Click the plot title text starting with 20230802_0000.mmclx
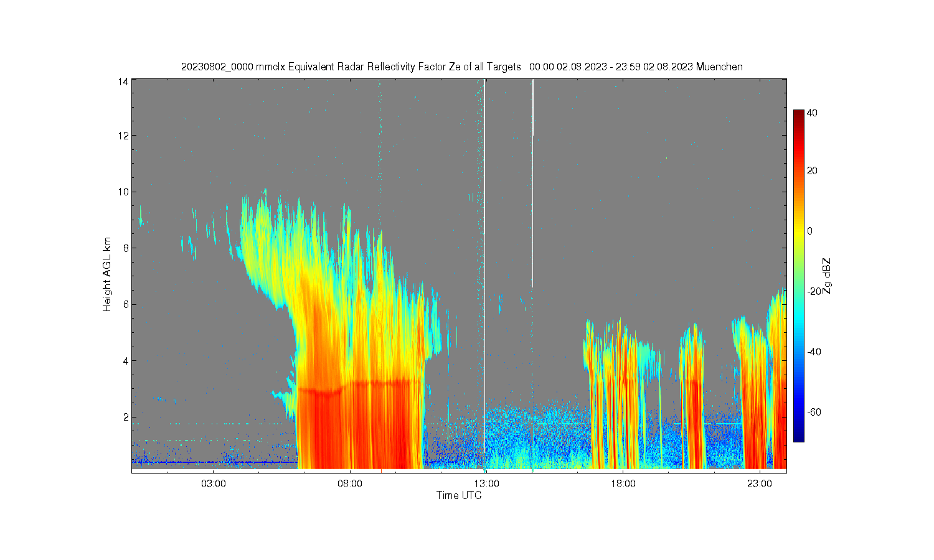This screenshot has height=560, width=934. click(x=461, y=67)
